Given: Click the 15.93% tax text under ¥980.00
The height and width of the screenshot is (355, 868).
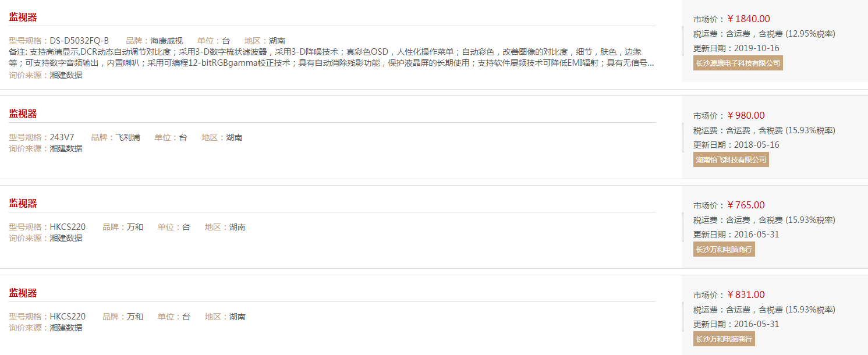Looking at the screenshot, I should [810, 130].
